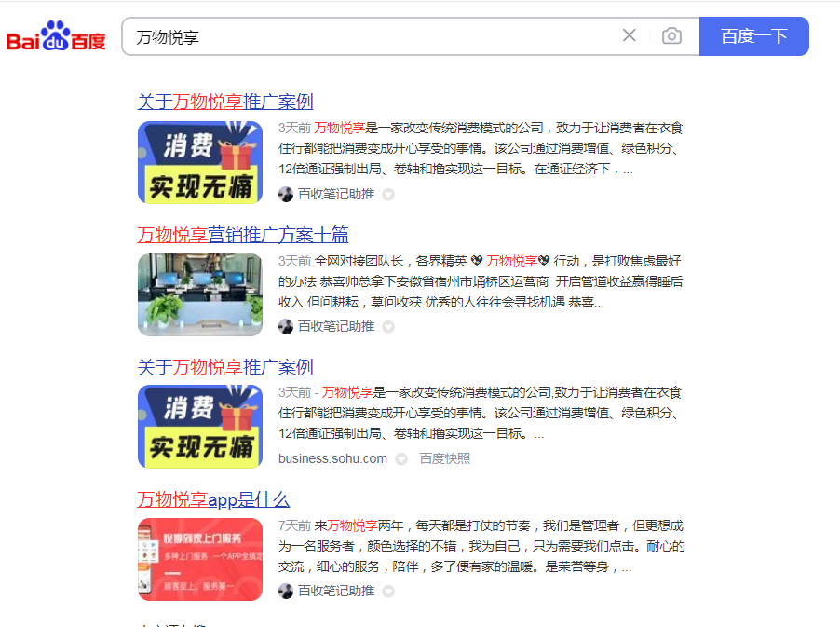This screenshot has height=627, width=840.
Task: Open the 百度快照 cached page link
Action: (x=444, y=458)
